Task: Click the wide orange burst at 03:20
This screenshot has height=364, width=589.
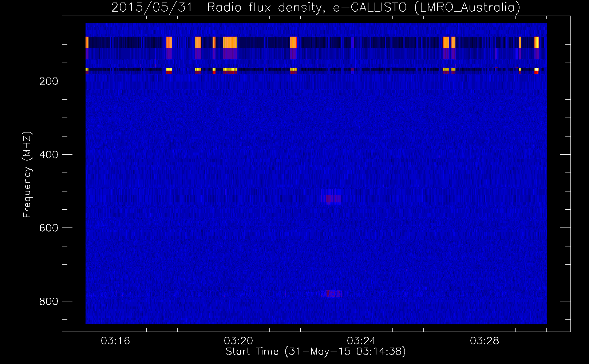Action: (230, 43)
